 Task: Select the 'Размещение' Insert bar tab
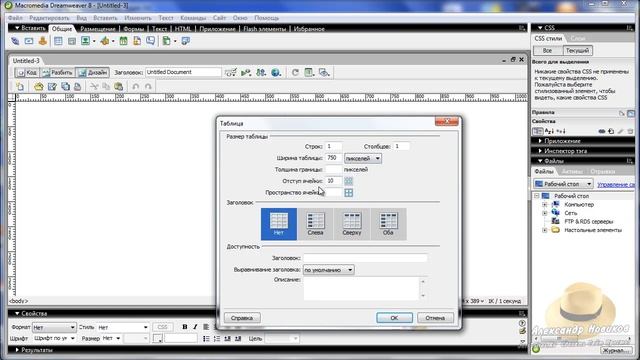point(98,29)
